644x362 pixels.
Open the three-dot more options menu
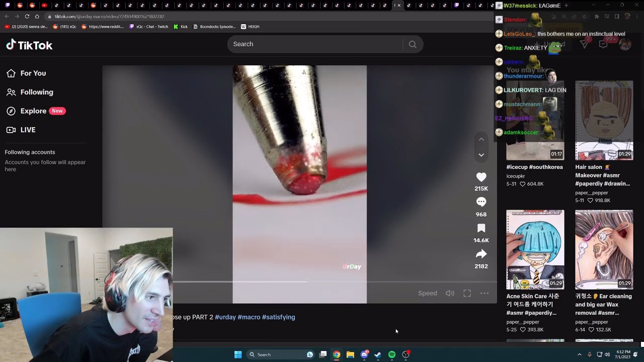484,293
